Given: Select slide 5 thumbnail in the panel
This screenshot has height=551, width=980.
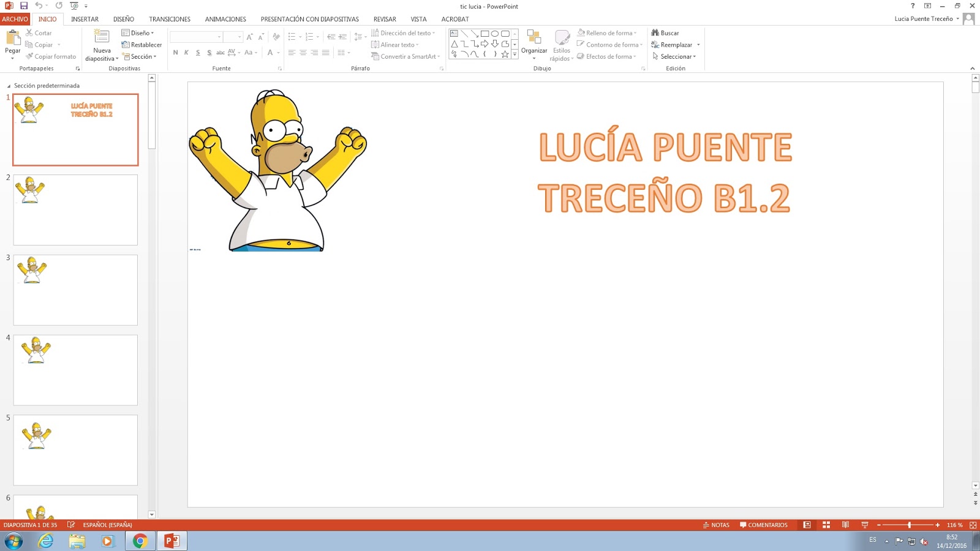Looking at the screenshot, I should 75,450.
